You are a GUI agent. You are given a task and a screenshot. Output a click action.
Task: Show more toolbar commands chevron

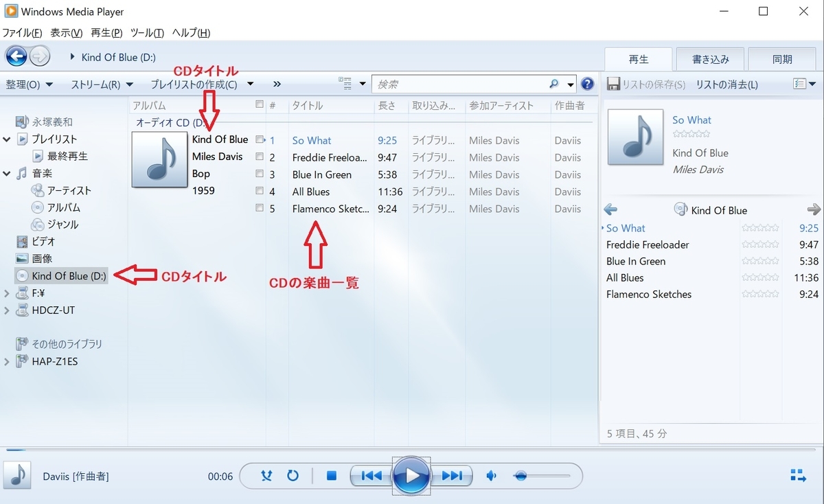coord(277,84)
